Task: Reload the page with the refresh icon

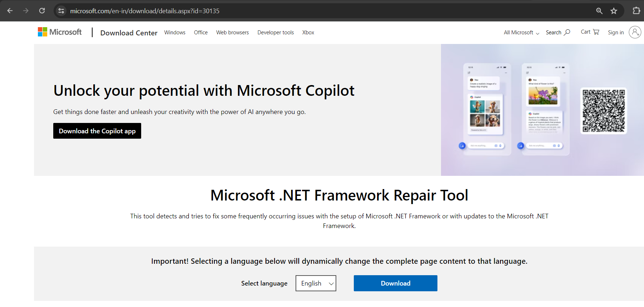Action: (42, 11)
